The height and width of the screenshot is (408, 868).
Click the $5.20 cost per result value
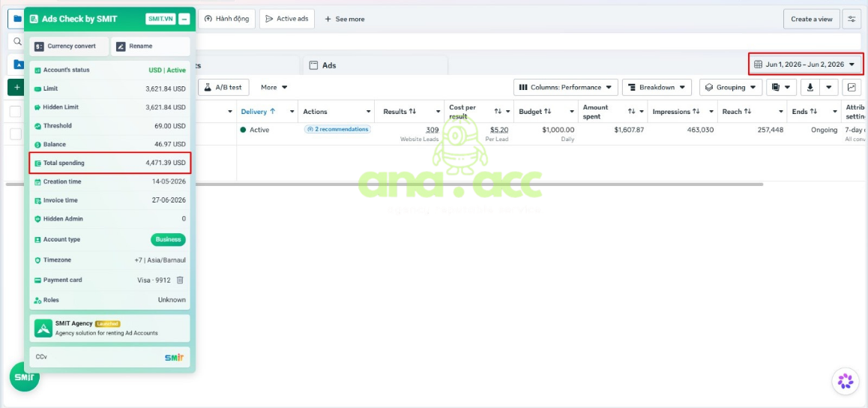click(499, 130)
